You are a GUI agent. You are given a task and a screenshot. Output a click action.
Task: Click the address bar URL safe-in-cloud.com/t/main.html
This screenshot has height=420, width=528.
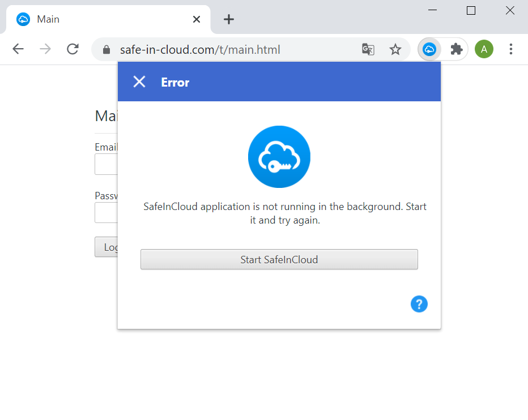coord(200,49)
